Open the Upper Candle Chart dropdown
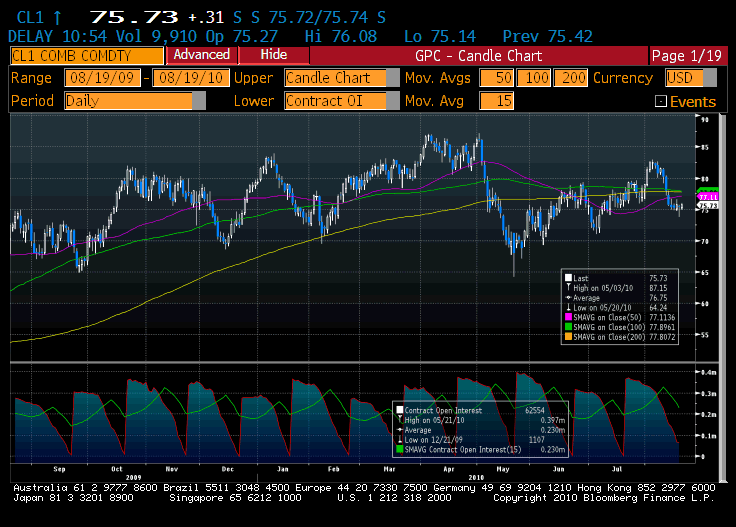 (x=392, y=78)
